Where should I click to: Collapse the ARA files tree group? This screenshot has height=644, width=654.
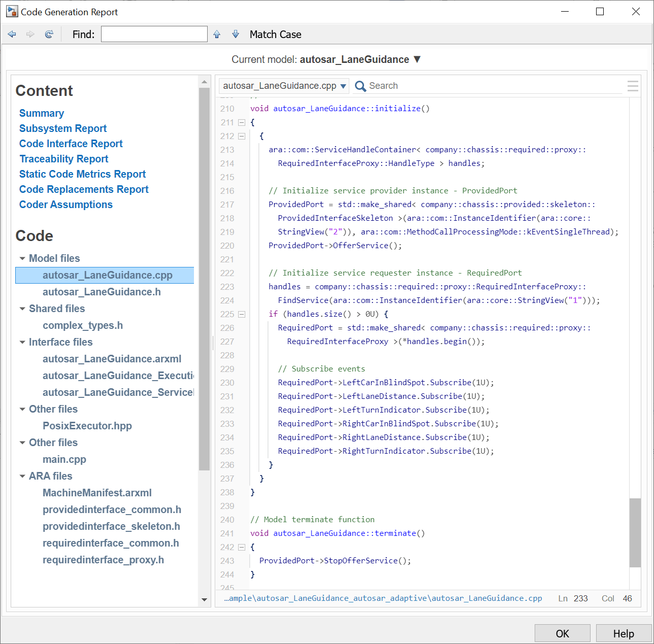pyautogui.click(x=22, y=476)
